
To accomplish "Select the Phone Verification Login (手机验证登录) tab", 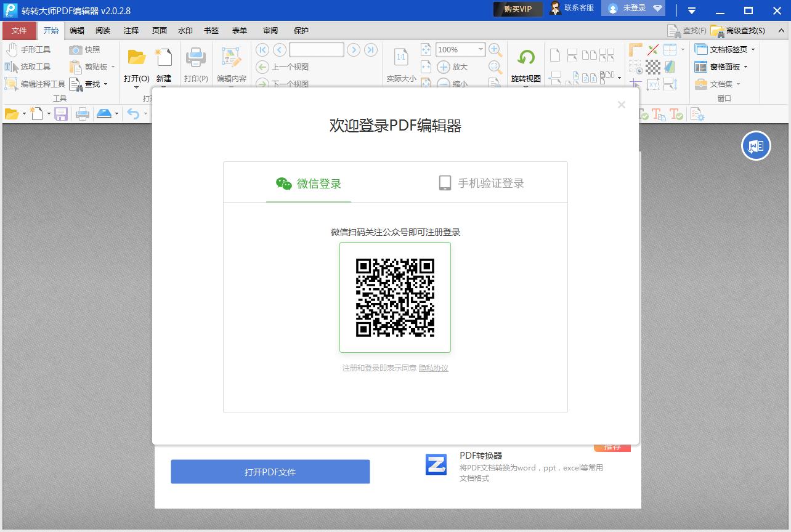I will (x=481, y=183).
